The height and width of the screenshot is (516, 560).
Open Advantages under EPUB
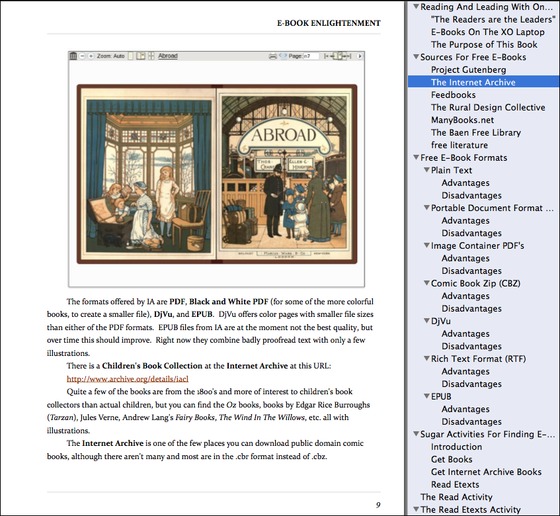pos(465,409)
